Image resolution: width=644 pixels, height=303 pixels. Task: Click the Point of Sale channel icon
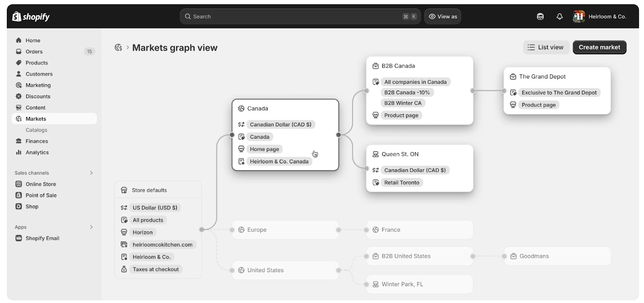coord(19,195)
